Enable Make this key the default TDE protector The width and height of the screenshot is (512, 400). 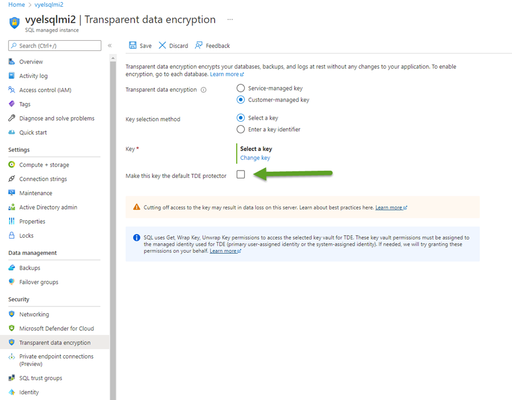tap(240, 174)
